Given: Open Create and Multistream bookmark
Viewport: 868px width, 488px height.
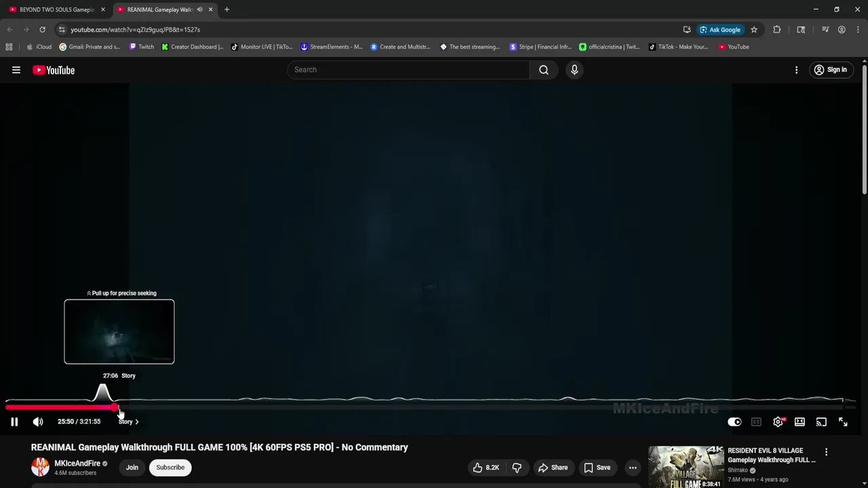Looking at the screenshot, I should (x=401, y=47).
